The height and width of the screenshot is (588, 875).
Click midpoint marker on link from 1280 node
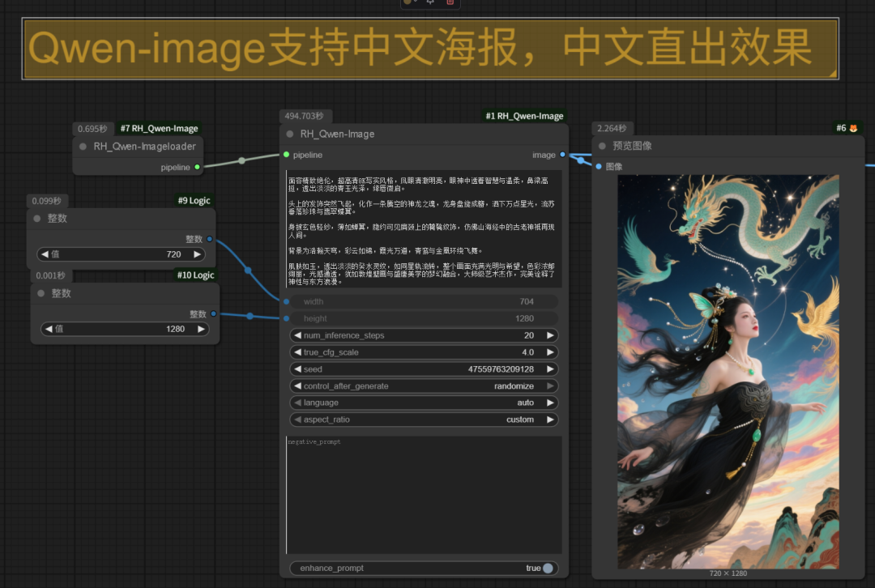pyautogui.click(x=250, y=316)
